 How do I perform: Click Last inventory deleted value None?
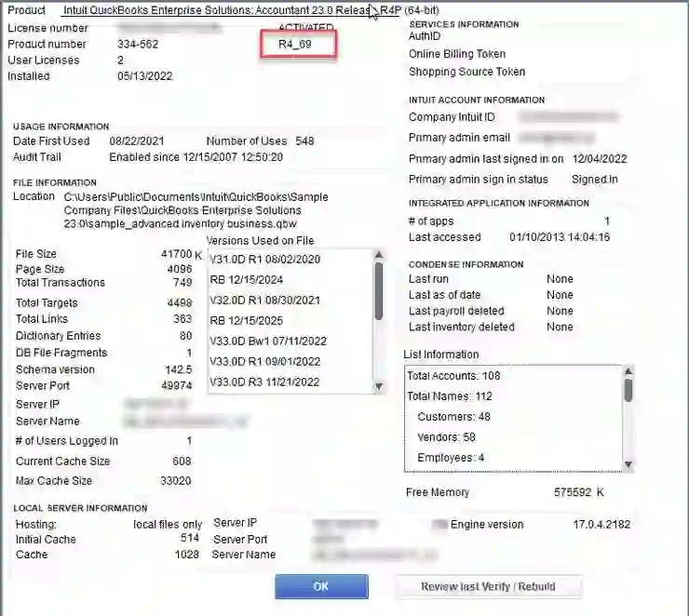[x=560, y=328]
